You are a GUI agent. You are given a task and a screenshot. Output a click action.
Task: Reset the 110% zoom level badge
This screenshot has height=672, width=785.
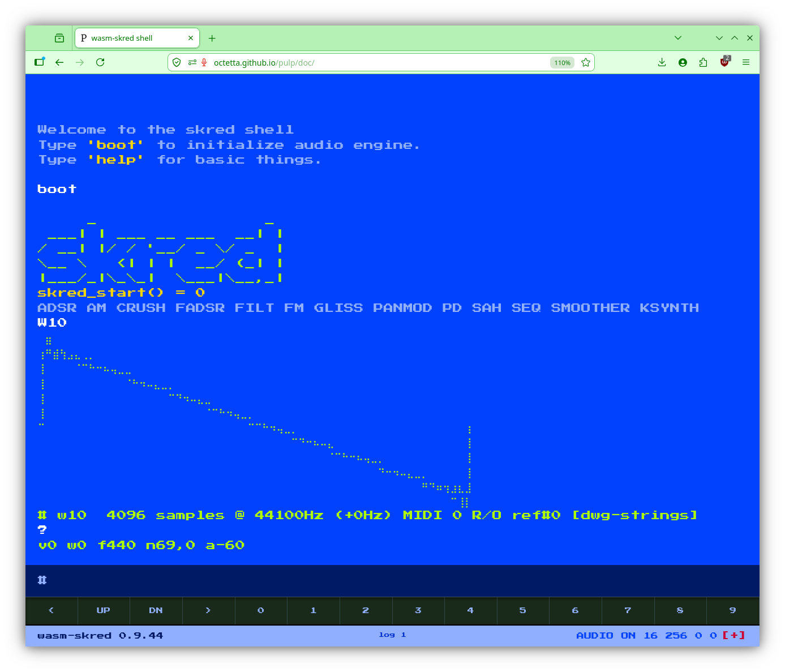562,63
